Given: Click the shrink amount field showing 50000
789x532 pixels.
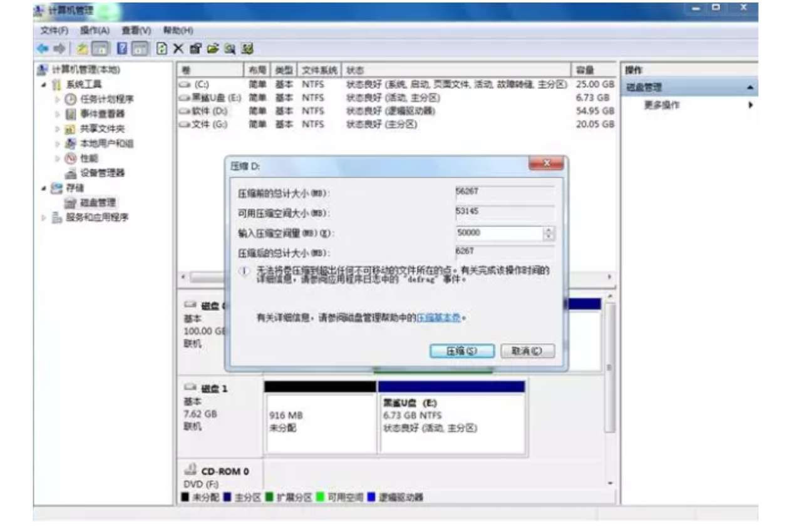Looking at the screenshot, I should 498,233.
